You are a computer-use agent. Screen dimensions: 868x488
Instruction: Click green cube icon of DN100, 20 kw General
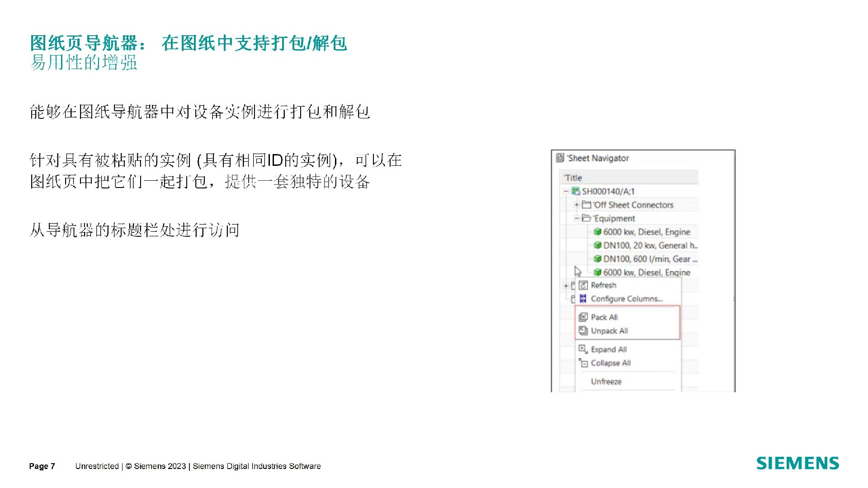pos(598,245)
